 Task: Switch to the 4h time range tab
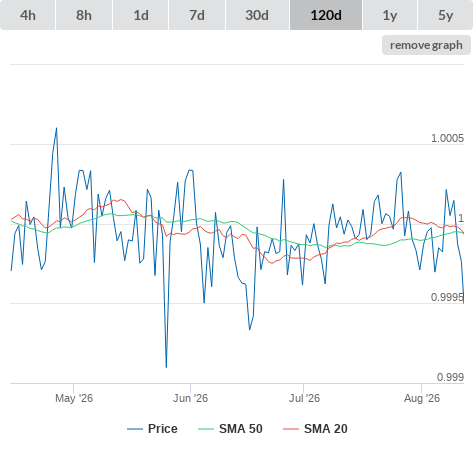(x=28, y=15)
